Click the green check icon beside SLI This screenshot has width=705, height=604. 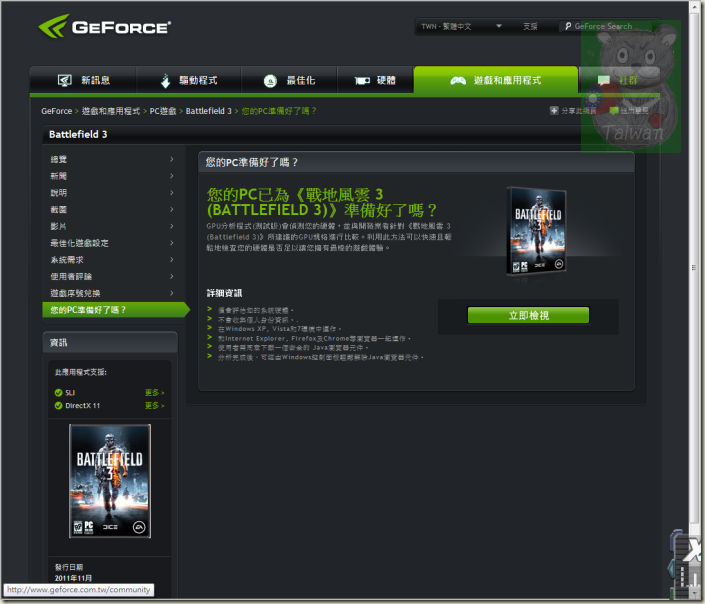pos(58,393)
